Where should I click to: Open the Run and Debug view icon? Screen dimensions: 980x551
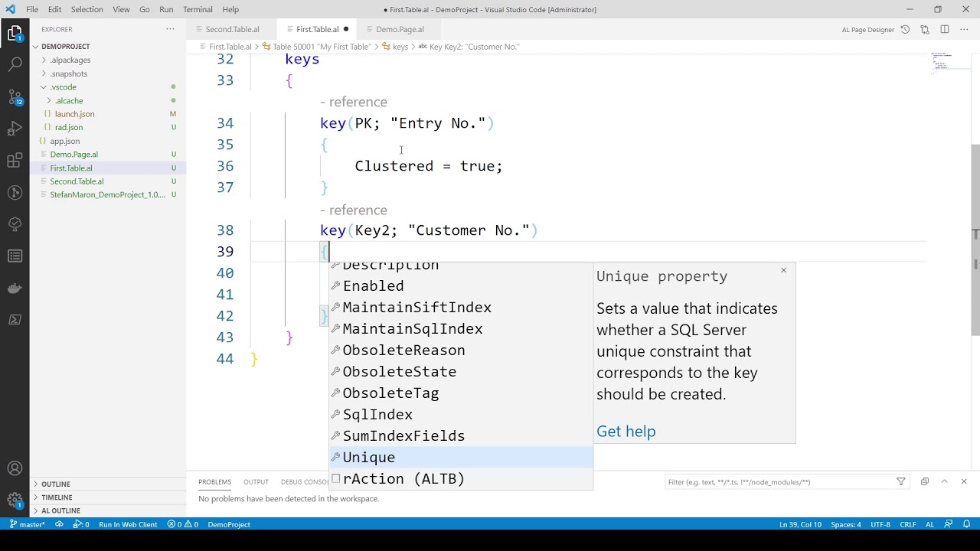(15, 129)
